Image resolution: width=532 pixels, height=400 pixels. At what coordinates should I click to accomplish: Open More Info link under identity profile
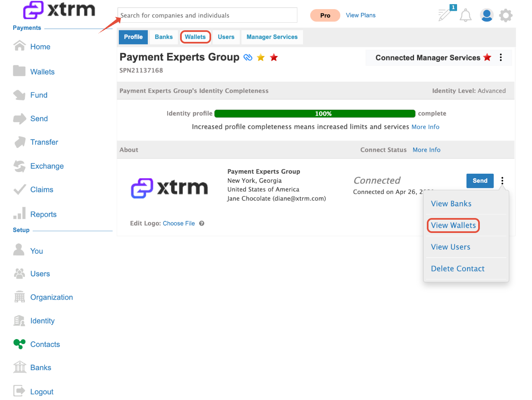click(426, 127)
